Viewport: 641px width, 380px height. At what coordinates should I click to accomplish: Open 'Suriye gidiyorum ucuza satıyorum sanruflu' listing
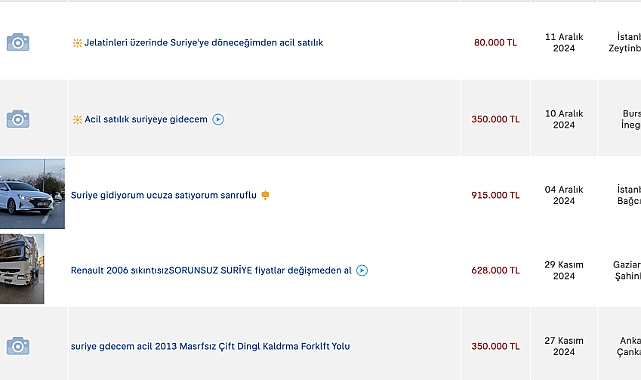pos(164,195)
